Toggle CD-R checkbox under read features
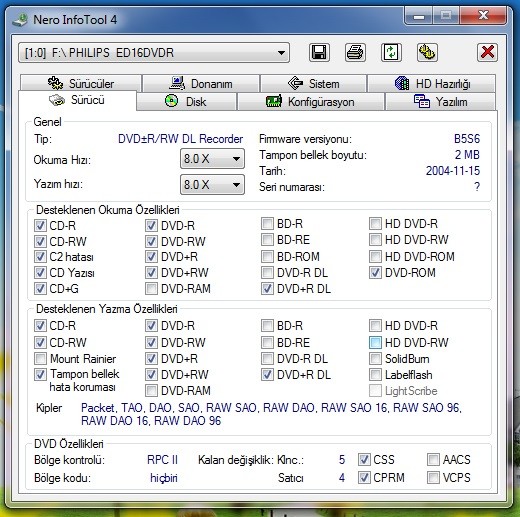Screen dimensions: 520x517 [40, 226]
